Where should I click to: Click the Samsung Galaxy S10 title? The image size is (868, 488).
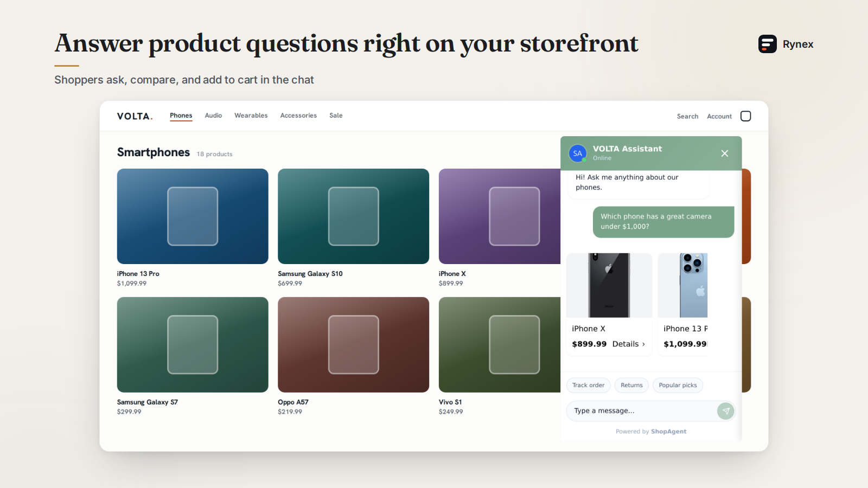pos(310,274)
